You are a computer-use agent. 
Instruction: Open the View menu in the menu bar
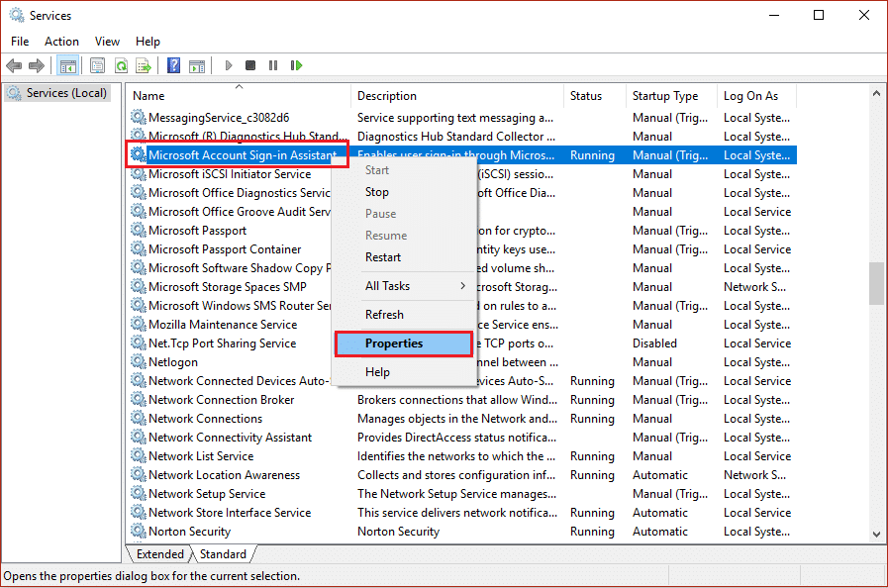pyautogui.click(x=107, y=42)
